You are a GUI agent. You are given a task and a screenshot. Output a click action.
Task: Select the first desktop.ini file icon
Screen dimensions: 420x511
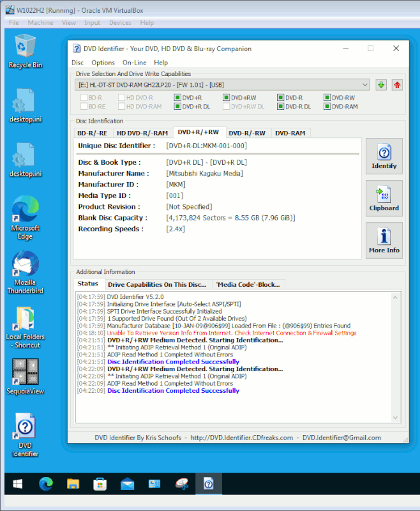(26, 105)
